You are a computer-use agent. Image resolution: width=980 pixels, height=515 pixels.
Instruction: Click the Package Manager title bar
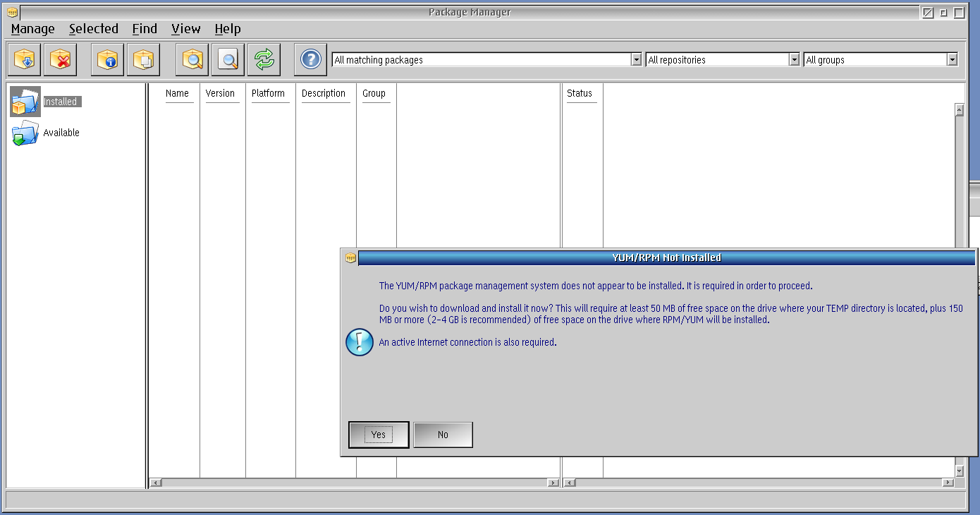tap(470, 12)
